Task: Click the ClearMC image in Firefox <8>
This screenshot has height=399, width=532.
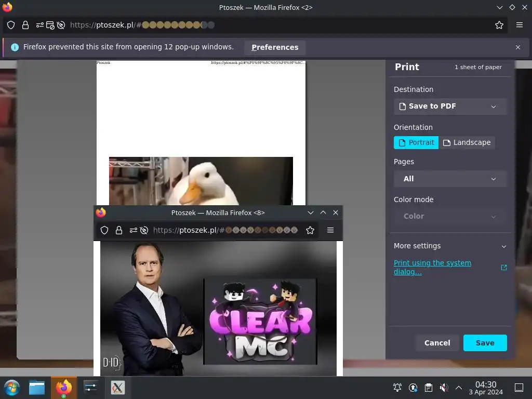Action: 260,322
